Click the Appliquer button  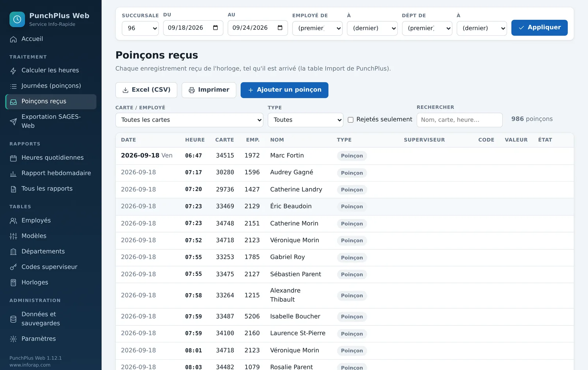click(x=539, y=28)
